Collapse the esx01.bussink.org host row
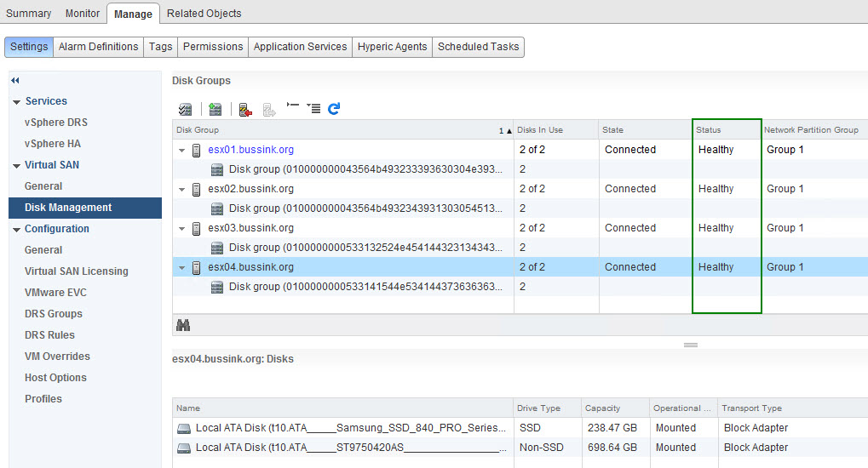 pos(181,150)
